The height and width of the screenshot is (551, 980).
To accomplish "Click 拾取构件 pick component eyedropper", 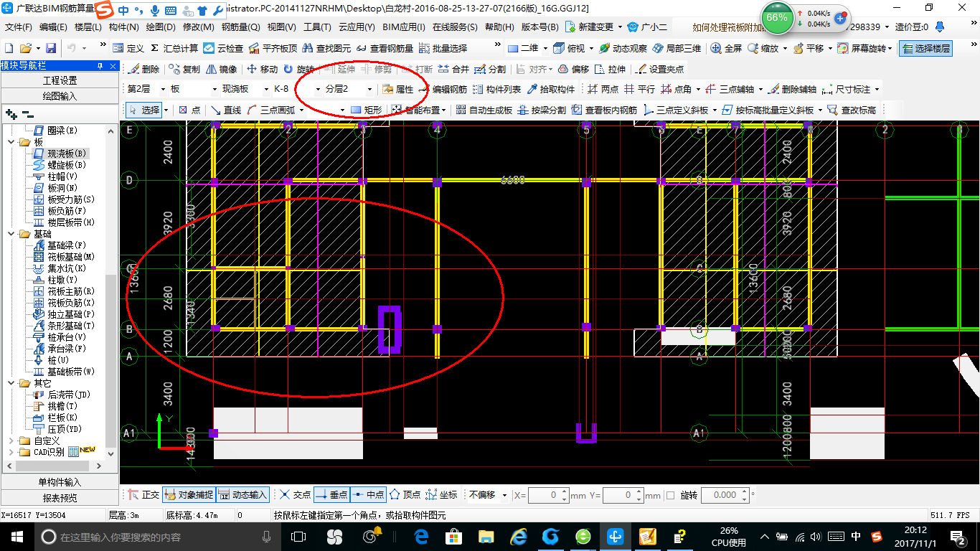I will [550, 90].
